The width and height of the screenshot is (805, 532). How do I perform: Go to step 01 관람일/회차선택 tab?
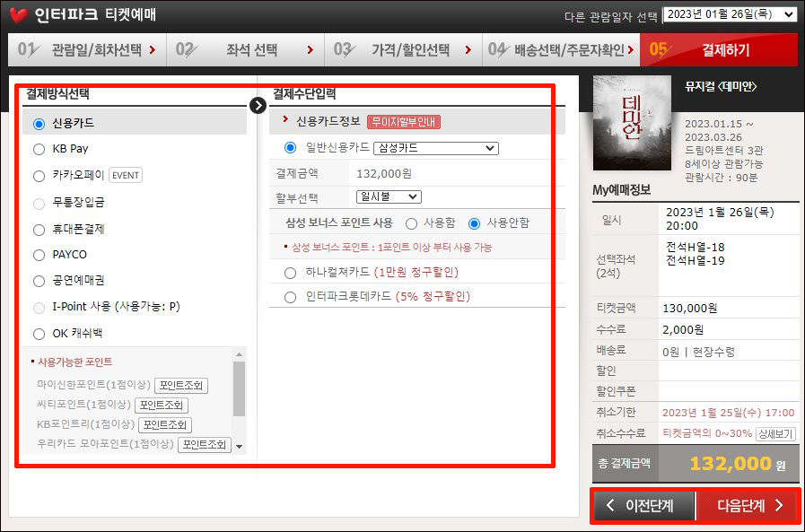(87, 49)
